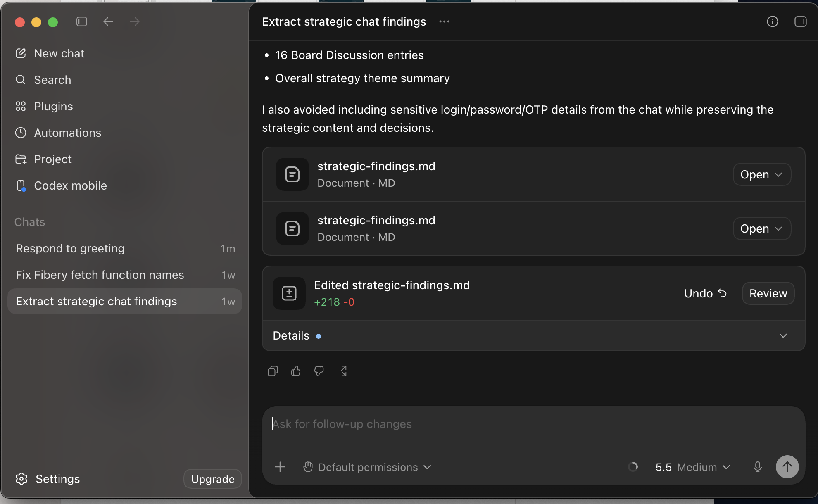Expand the Details section chevron
Viewport: 818px width, 504px height.
pyautogui.click(x=783, y=336)
